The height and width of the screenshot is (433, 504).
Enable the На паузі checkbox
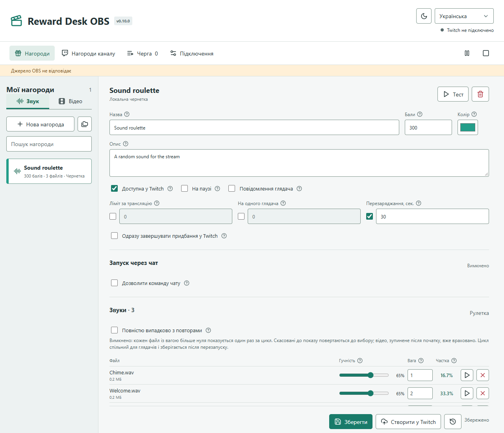185,189
